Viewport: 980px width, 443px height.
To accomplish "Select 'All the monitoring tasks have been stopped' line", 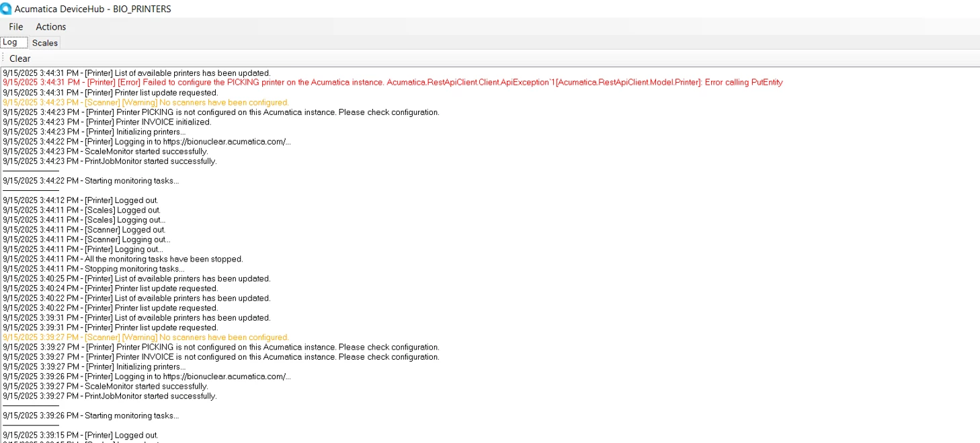I will (x=123, y=259).
